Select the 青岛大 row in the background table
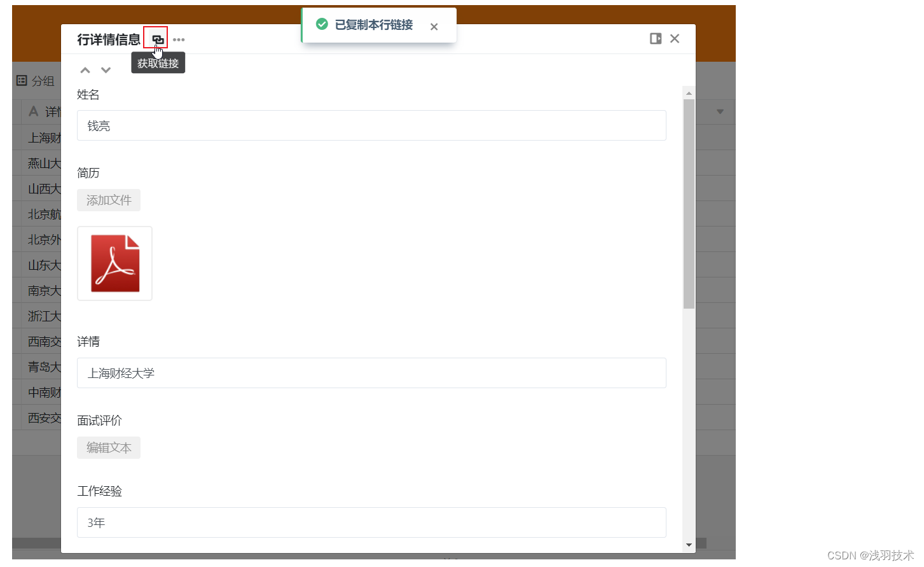 [45, 367]
